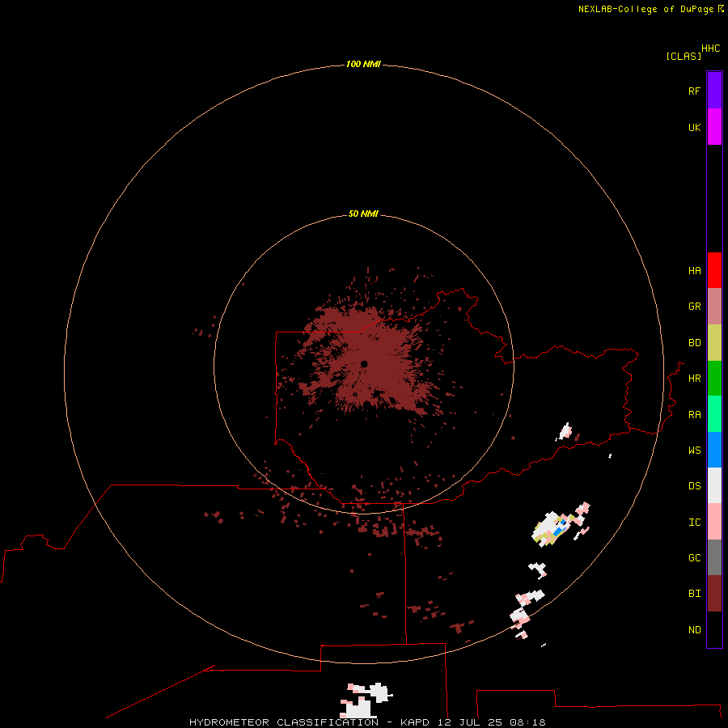
Task: Select the IC pink legend block
Action: click(x=714, y=522)
